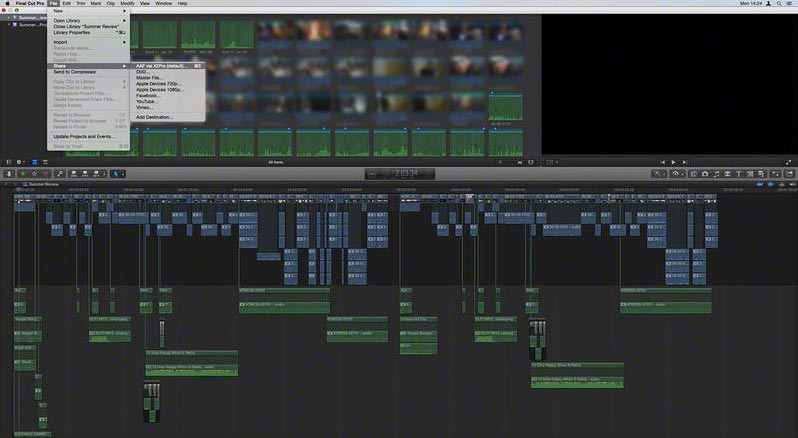The image size is (798, 438).
Task: Choose Add Destination in Share submenu
Action: [x=167, y=117]
